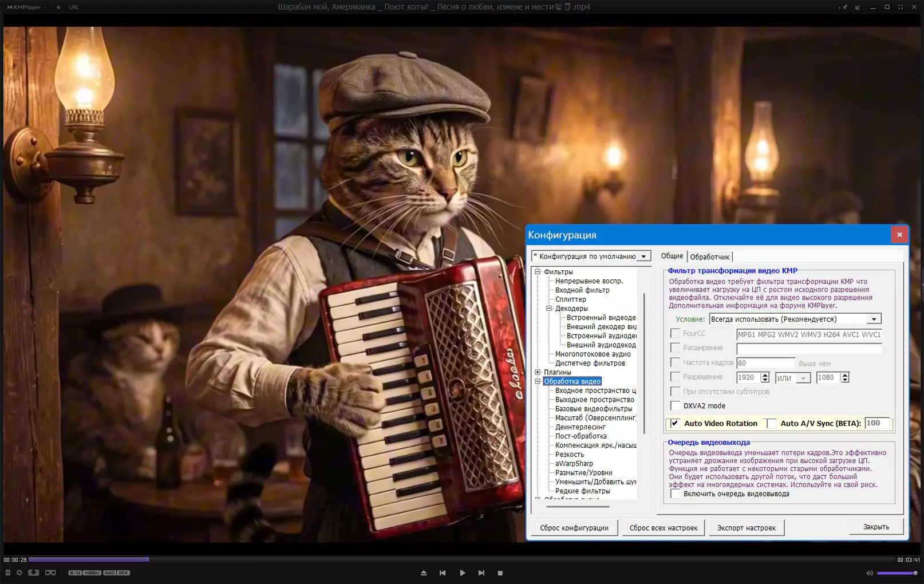Screen dimensions: 924x584
Task: Switch to the Обработчик tab
Action: point(710,257)
